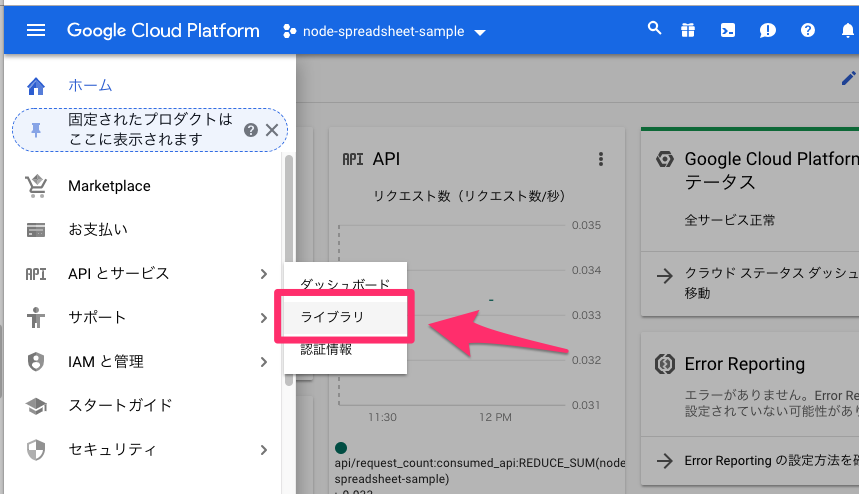Click the サポート person icon
Viewport: 859px width, 494px height.
click(x=36, y=318)
